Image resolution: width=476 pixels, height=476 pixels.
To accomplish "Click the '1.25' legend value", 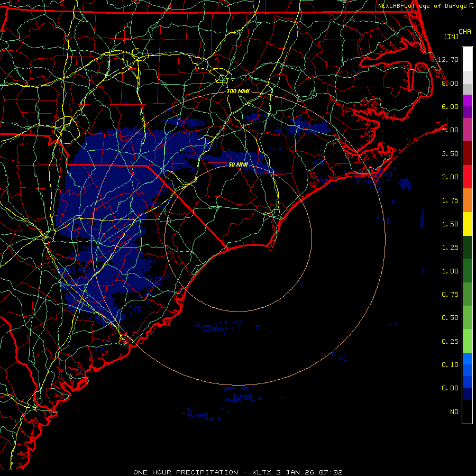I will pos(450,248).
